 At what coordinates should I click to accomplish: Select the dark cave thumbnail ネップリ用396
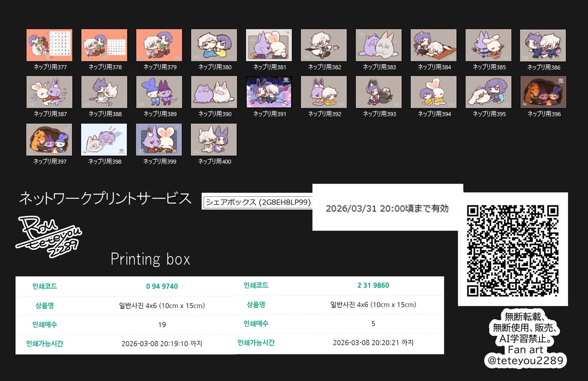click(543, 92)
